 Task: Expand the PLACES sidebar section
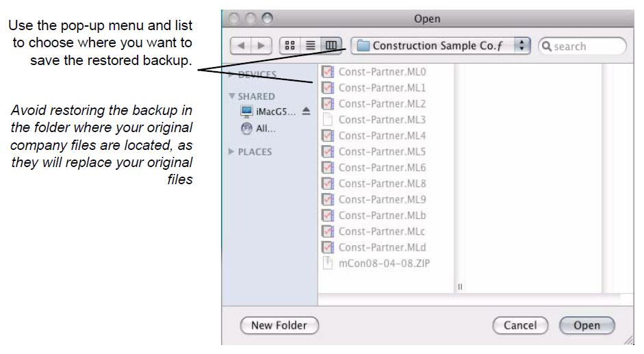pyautogui.click(x=231, y=152)
